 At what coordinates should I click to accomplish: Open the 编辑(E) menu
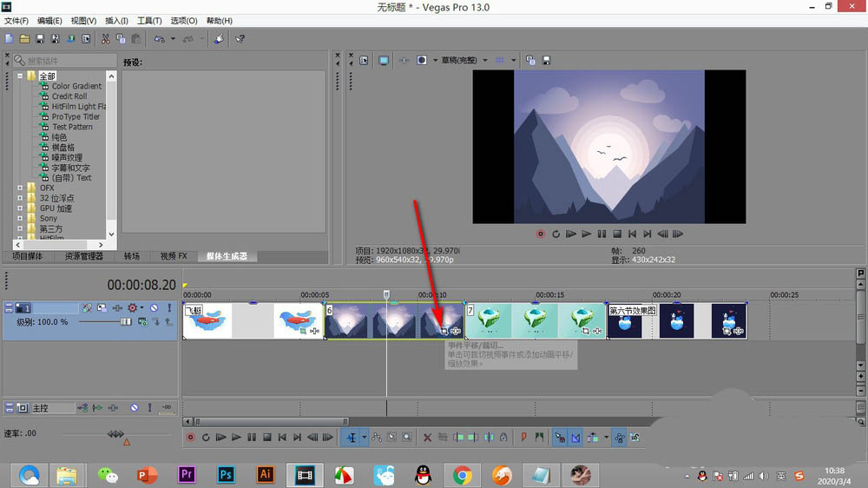49,21
